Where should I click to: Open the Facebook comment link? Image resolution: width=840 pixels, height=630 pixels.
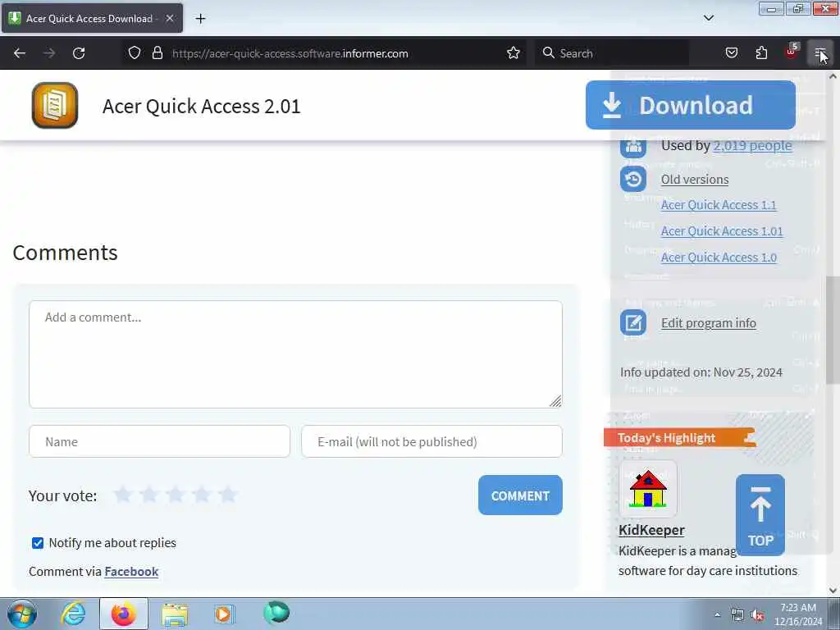pyautogui.click(x=131, y=572)
